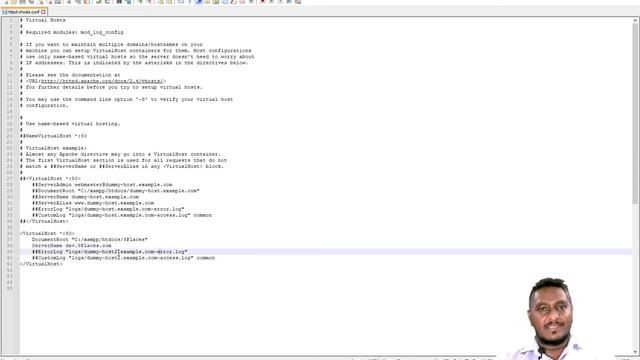
Task: Click line 'match a ##ServerName or ##ServerAlias'
Action: 122,167
